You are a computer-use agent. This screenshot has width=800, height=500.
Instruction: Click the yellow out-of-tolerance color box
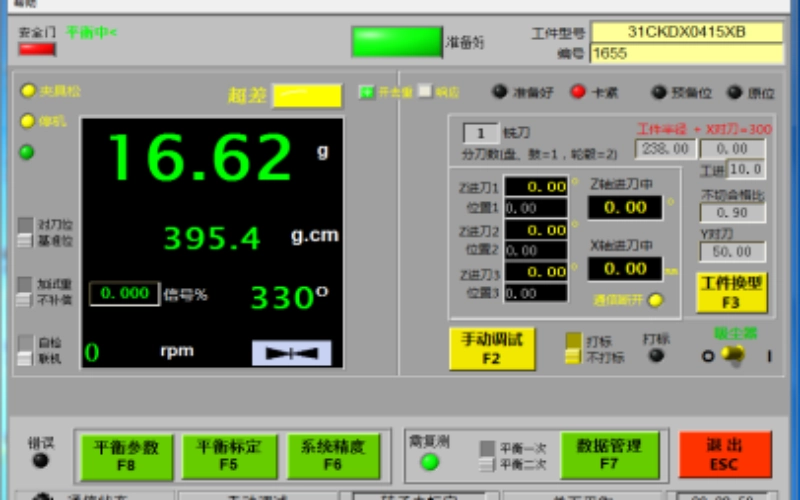(307, 95)
